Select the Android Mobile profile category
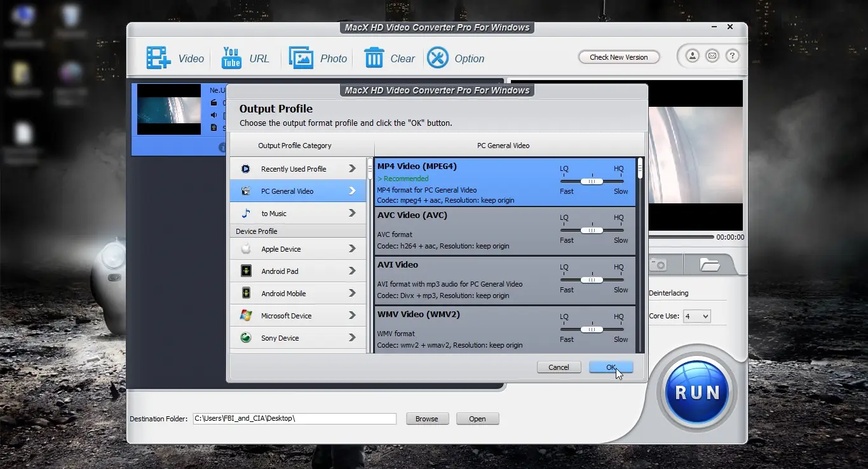 click(x=298, y=294)
